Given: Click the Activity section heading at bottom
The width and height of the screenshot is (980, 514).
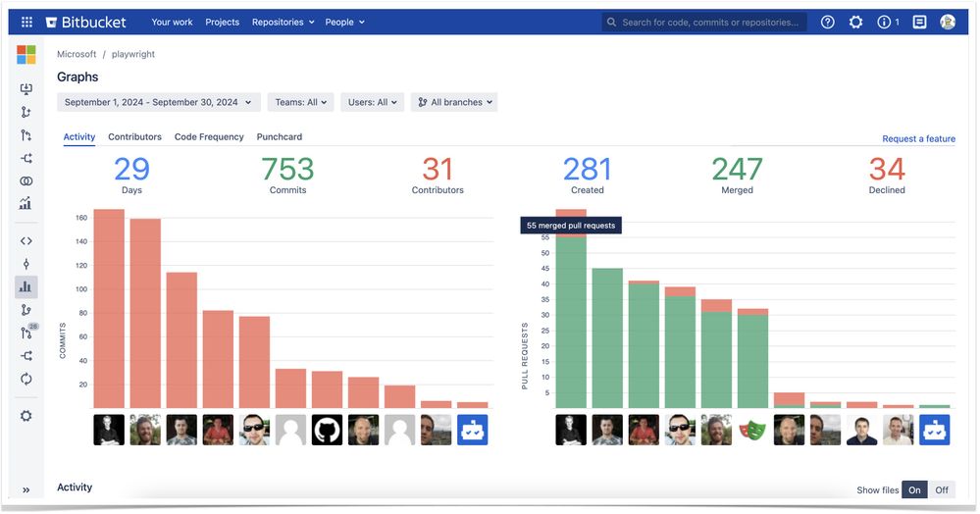Looking at the screenshot, I should 75,488.
